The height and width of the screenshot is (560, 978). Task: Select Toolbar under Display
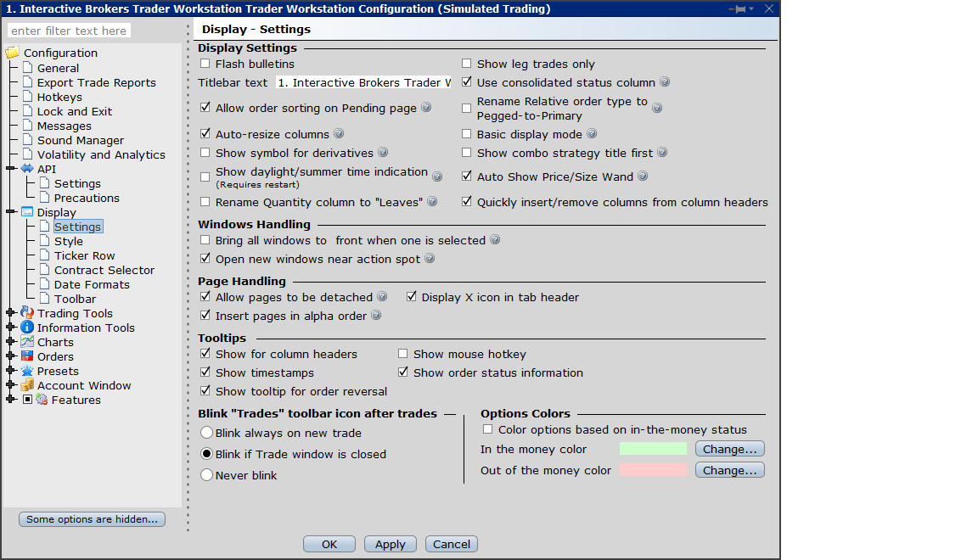75,299
